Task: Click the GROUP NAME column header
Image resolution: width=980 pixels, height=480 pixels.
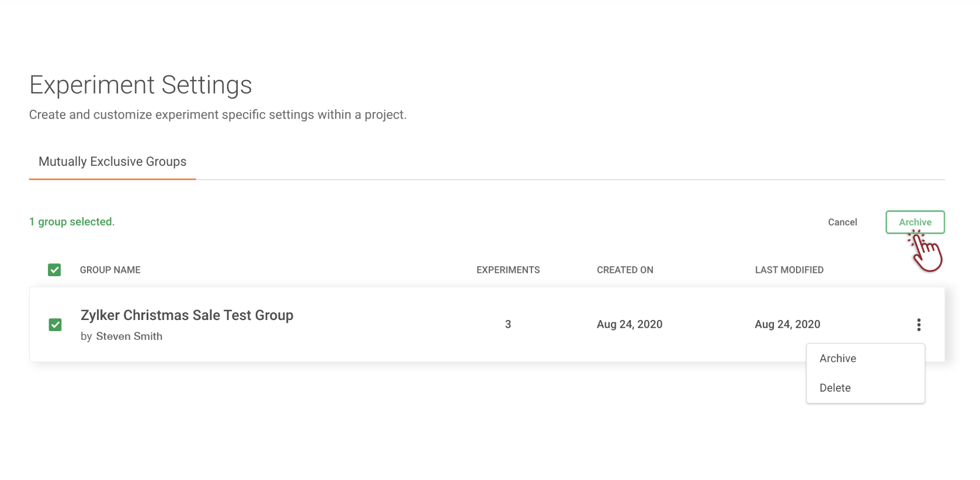Action: tap(110, 270)
